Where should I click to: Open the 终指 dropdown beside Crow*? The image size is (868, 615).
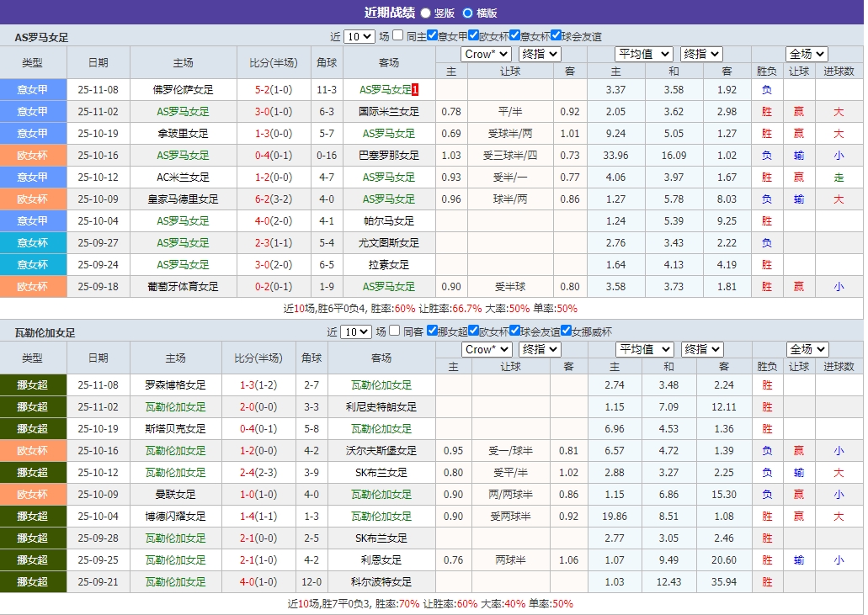coord(539,53)
